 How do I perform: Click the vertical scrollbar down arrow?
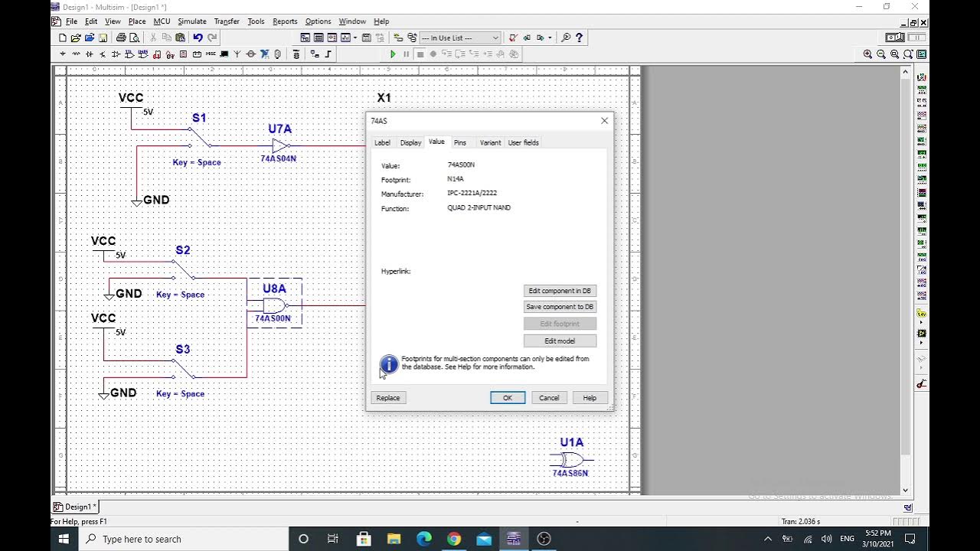pyautogui.click(x=906, y=490)
